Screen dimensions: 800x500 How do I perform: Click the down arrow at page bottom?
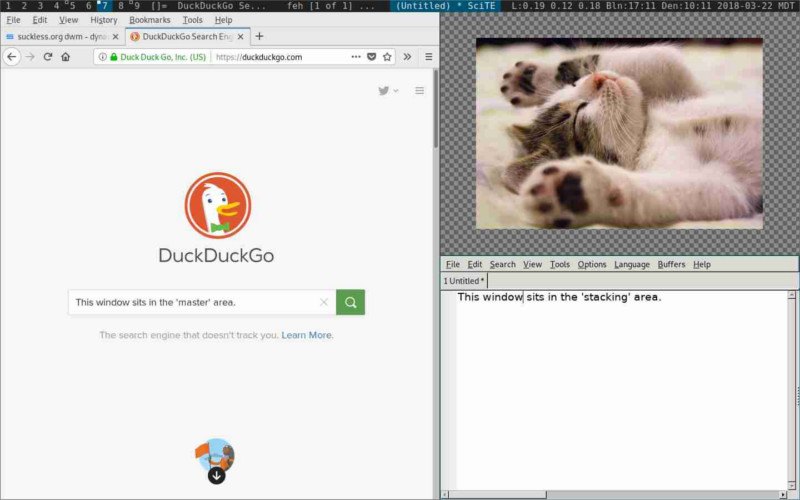tap(216, 475)
